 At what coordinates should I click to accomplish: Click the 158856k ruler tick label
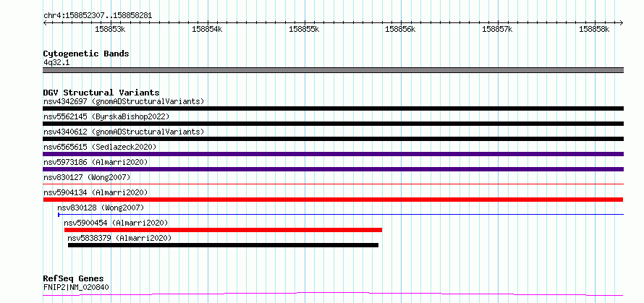pos(400,29)
